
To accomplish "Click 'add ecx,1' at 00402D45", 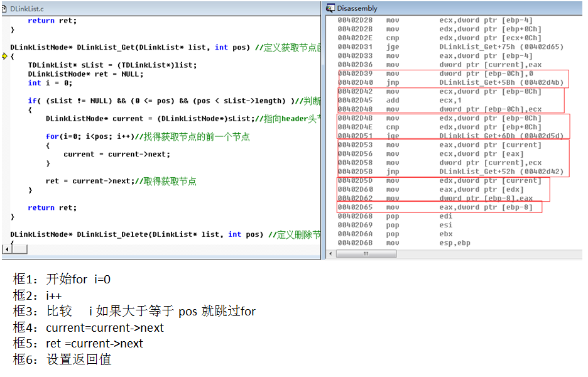I will pos(400,101).
